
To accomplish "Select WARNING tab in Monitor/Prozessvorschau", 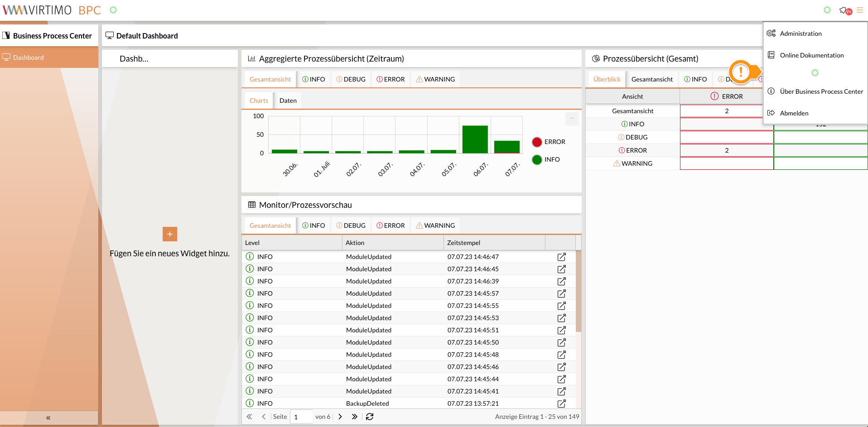I will pos(435,225).
